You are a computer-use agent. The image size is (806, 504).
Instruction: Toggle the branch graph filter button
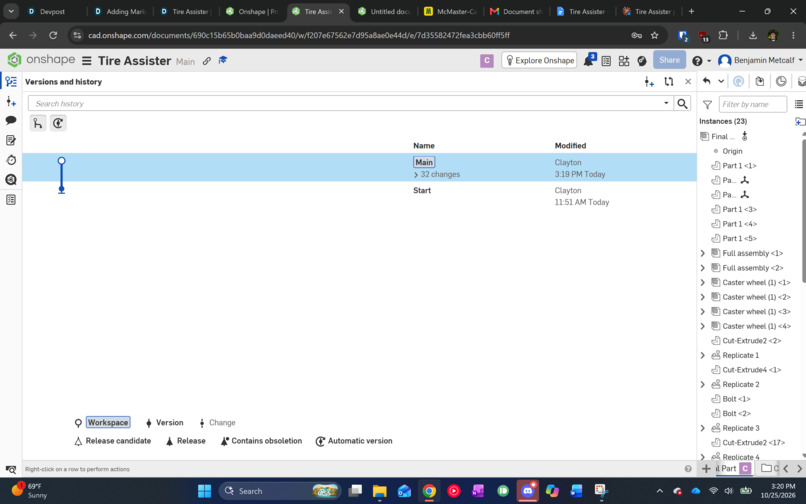tap(38, 123)
